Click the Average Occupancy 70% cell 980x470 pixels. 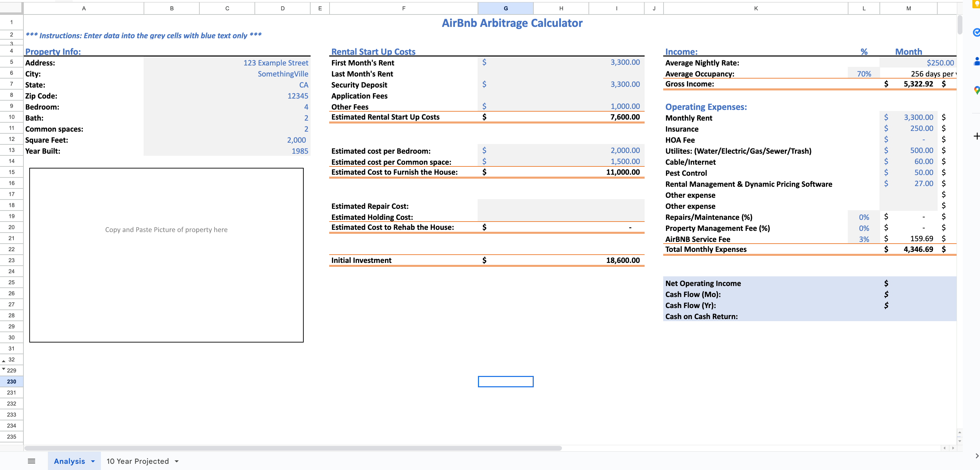863,74
